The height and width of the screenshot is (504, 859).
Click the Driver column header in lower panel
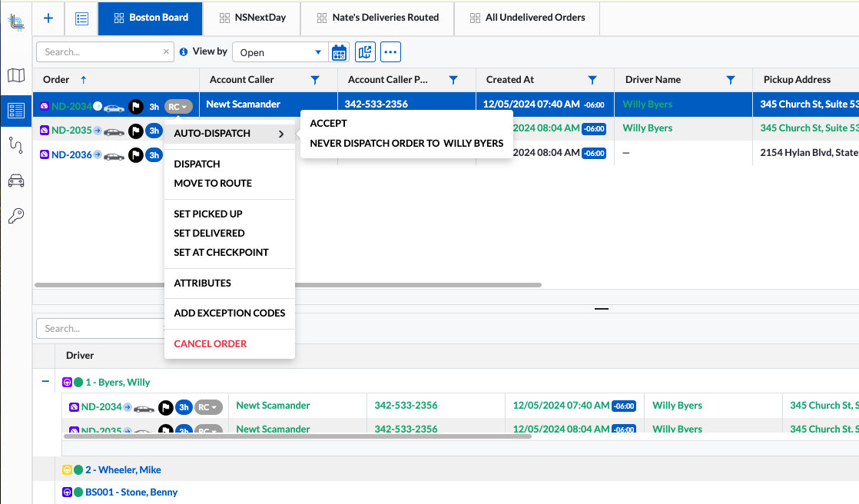coord(80,356)
